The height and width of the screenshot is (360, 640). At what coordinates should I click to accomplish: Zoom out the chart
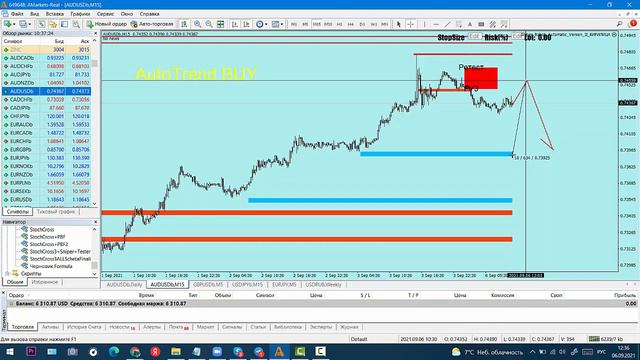(209, 24)
